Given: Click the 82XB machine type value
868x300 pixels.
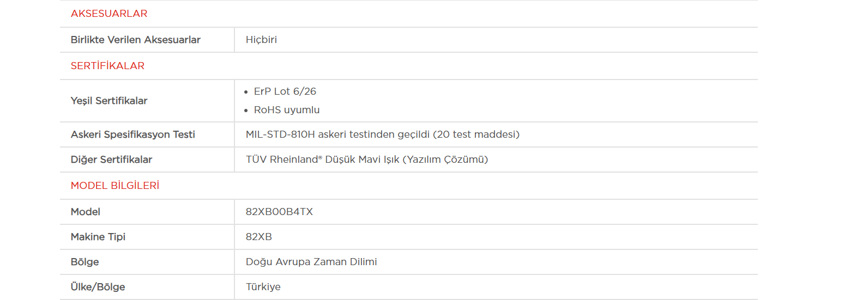Looking at the screenshot, I should point(258,237).
